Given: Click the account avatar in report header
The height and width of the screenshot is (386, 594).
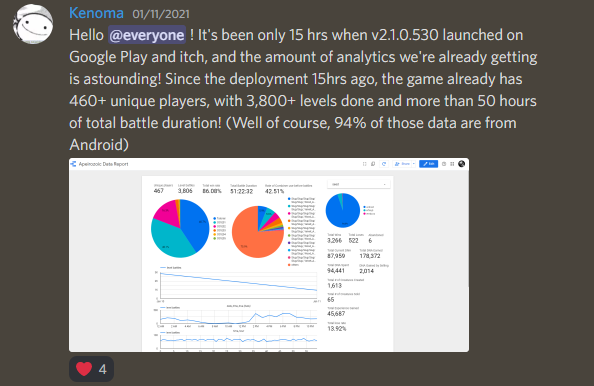Looking at the screenshot, I should pyautogui.click(x=461, y=164).
